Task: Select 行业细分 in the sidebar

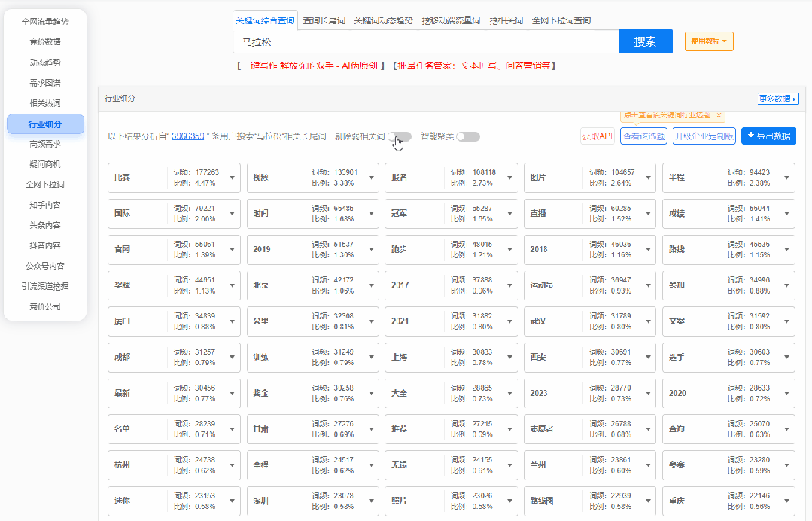Action: (x=45, y=124)
